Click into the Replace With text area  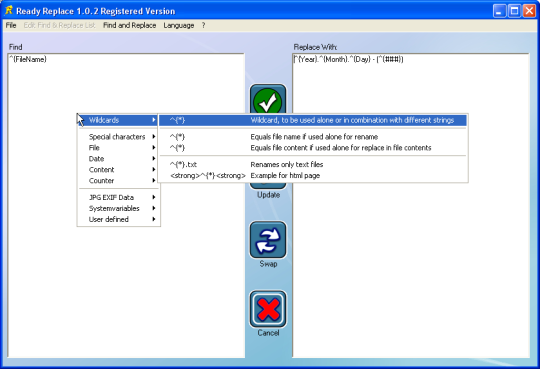411,205
